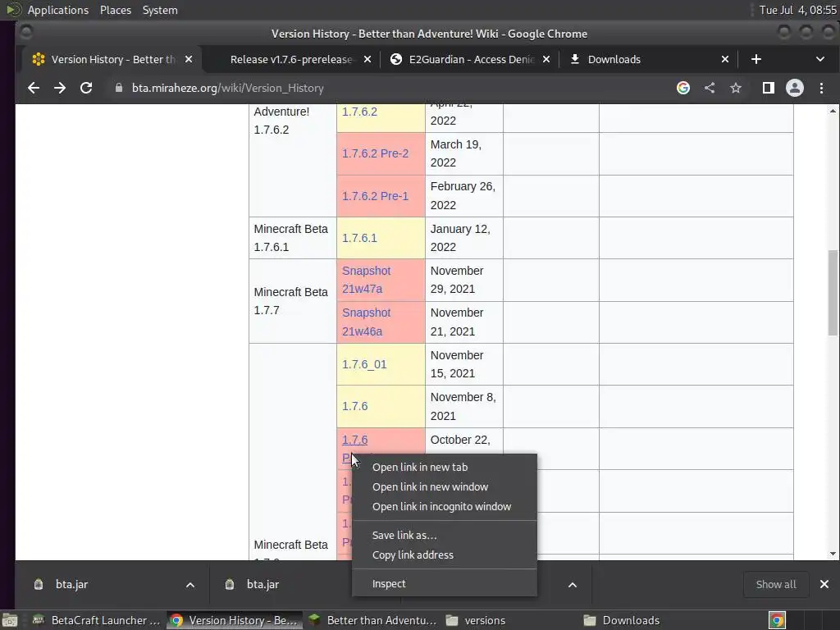Expand options for the third download item
Viewport: 840px width, 630px height.
pos(572,584)
